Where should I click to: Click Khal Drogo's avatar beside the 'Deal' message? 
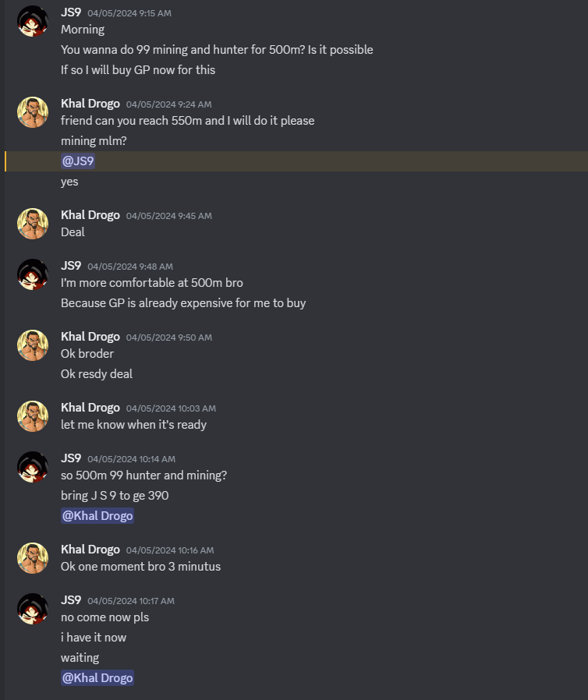click(33, 224)
